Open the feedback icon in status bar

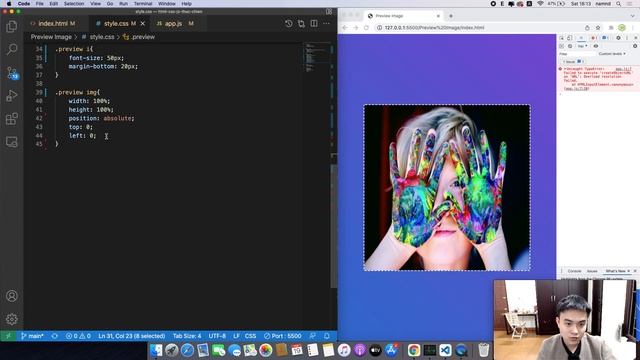[313, 336]
